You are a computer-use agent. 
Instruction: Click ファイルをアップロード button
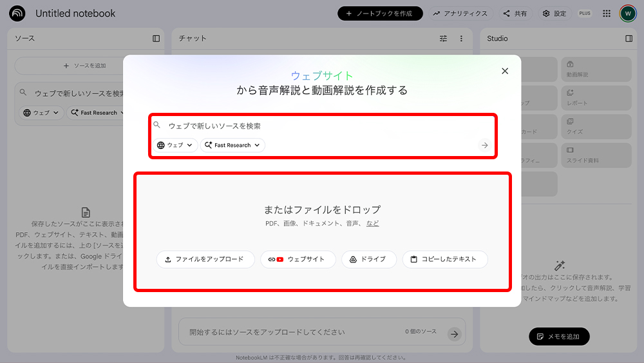[205, 259]
